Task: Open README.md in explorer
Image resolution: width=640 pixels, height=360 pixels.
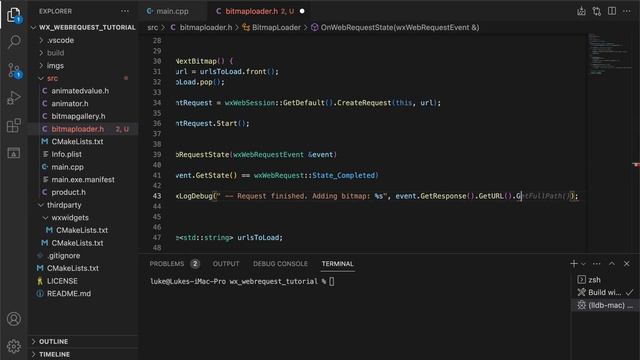Action: point(83,293)
